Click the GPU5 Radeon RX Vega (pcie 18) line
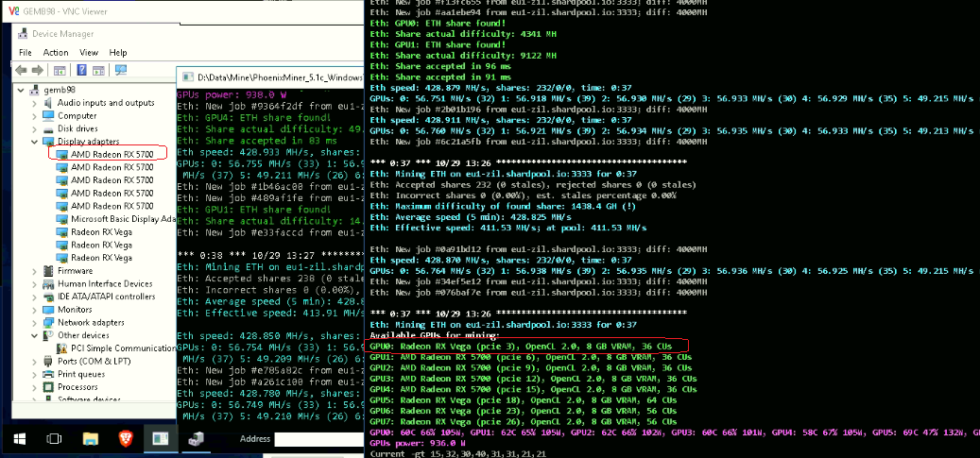 [x=524, y=399]
